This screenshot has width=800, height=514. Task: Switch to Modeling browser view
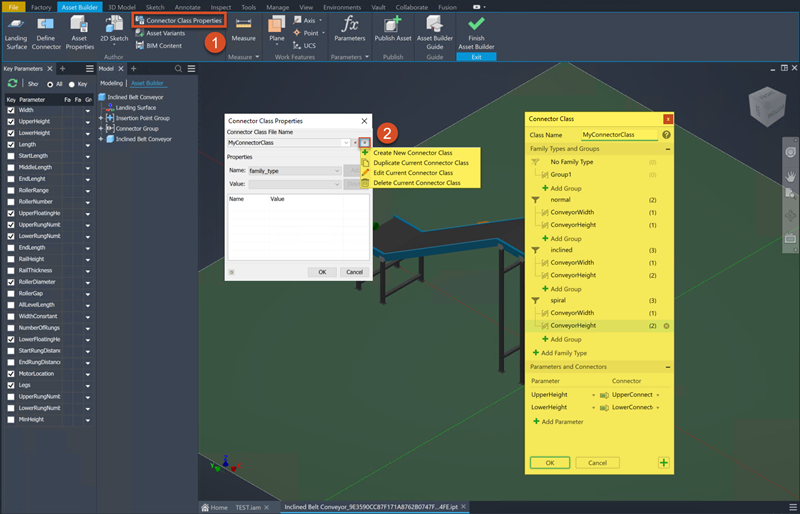pos(111,83)
